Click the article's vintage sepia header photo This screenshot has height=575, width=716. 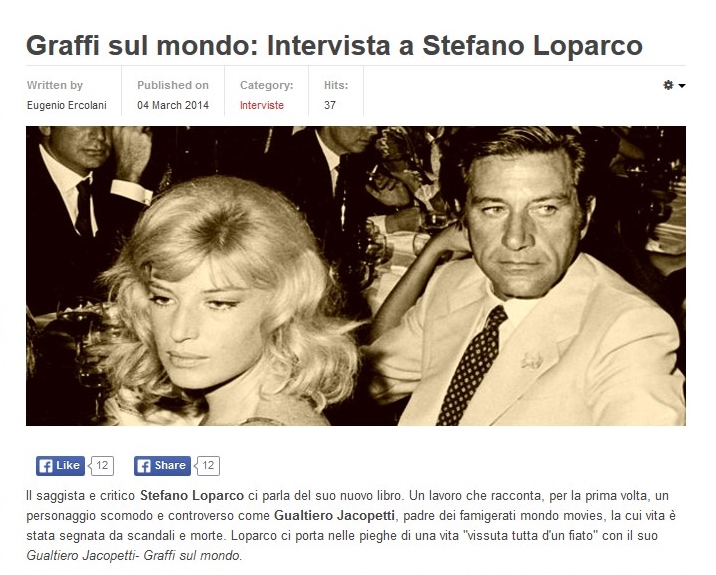click(356, 276)
